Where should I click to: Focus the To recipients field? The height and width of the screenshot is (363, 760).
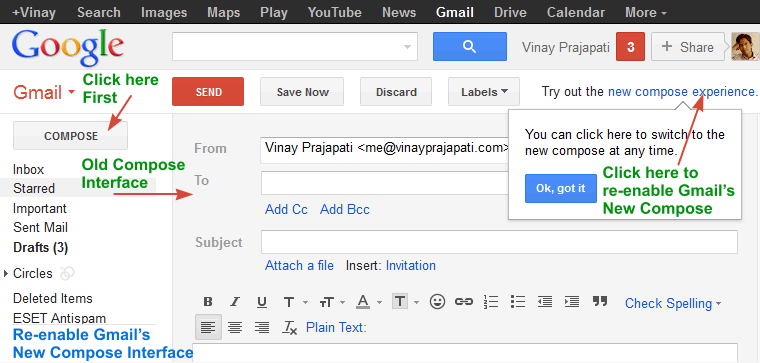385,183
